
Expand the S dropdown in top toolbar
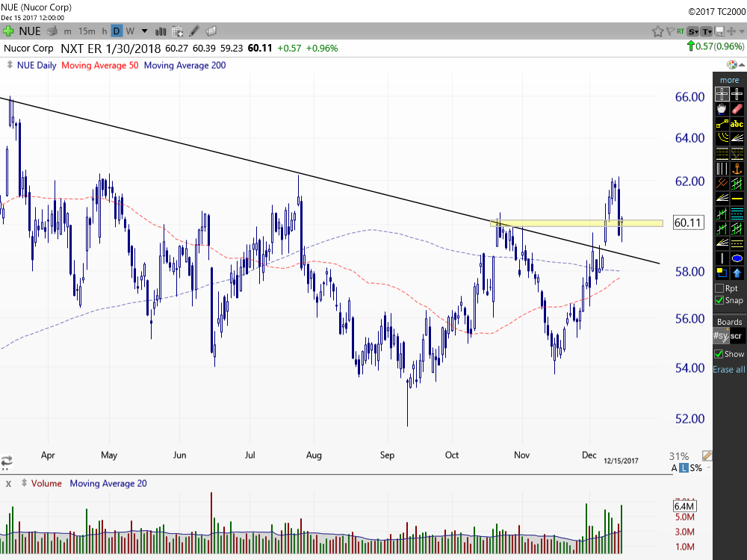tap(693, 31)
